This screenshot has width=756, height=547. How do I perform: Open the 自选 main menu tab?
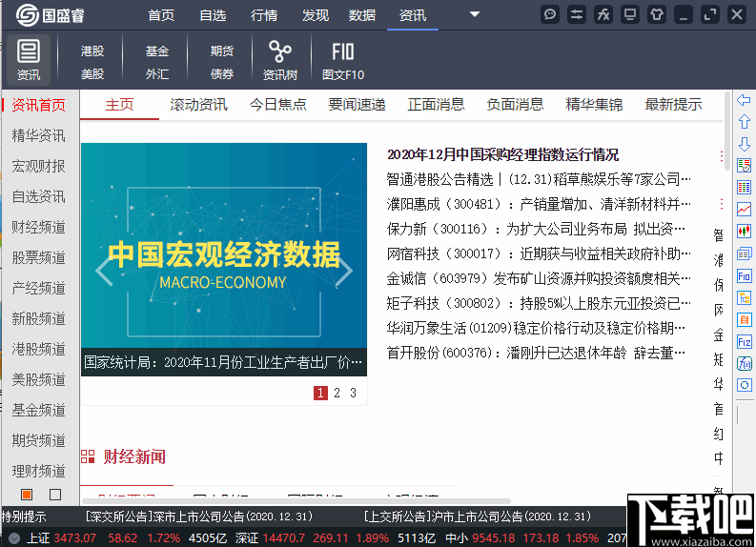pyautogui.click(x=213, y=15)
